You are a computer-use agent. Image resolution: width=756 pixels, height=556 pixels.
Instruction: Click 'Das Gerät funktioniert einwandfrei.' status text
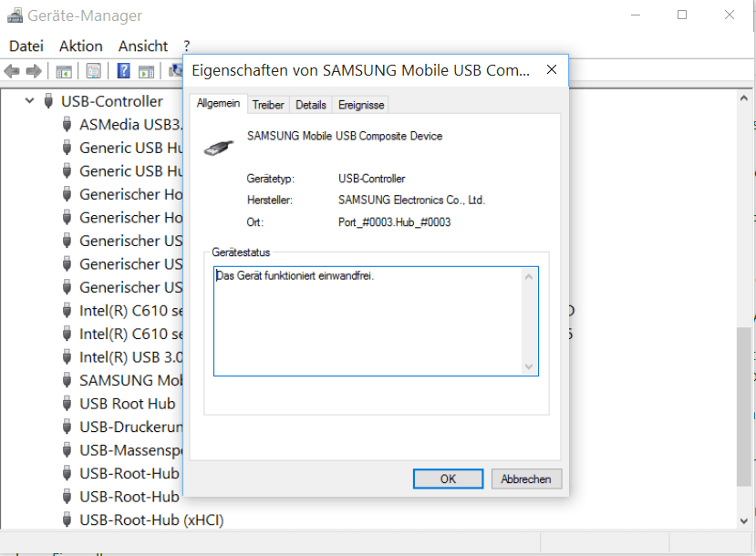tap(295, 275)
